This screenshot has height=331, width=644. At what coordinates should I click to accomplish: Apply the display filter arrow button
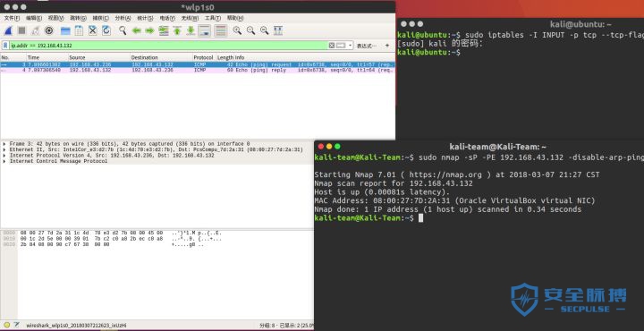(x=341, y=46)
